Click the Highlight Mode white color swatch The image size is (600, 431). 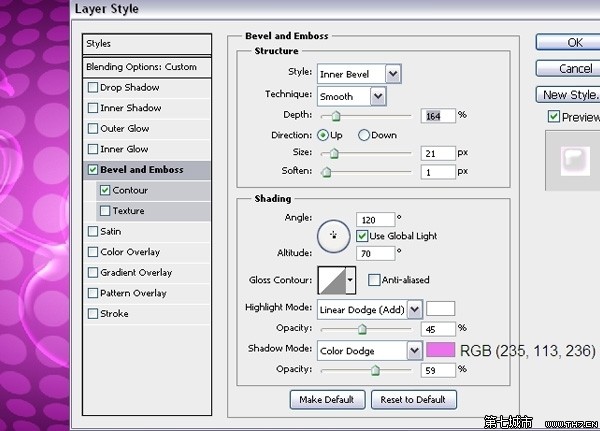441,309
